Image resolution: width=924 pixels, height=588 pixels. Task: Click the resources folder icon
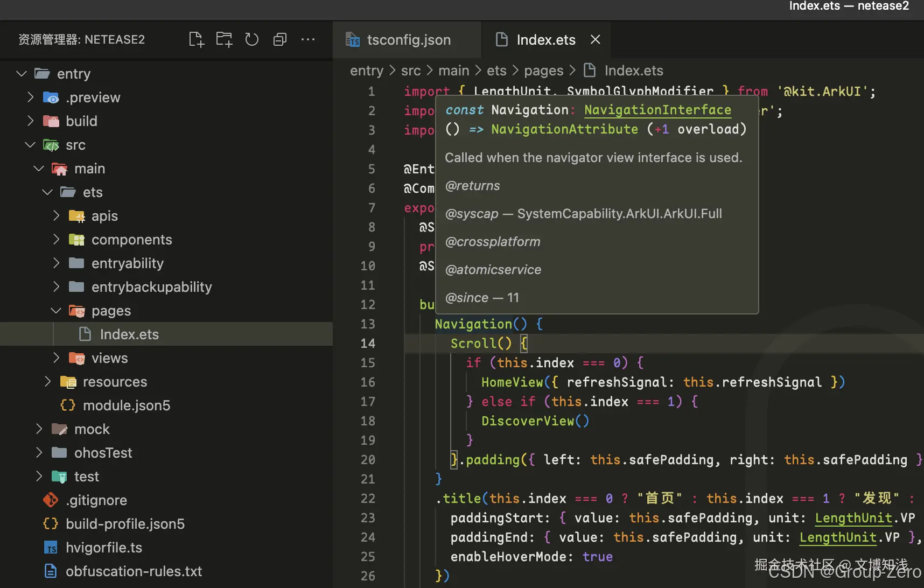click(x=68, y=382)
